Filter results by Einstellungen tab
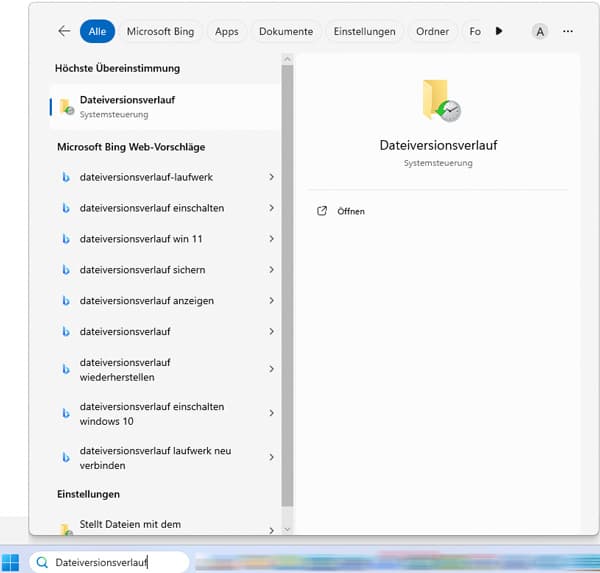 364,31
